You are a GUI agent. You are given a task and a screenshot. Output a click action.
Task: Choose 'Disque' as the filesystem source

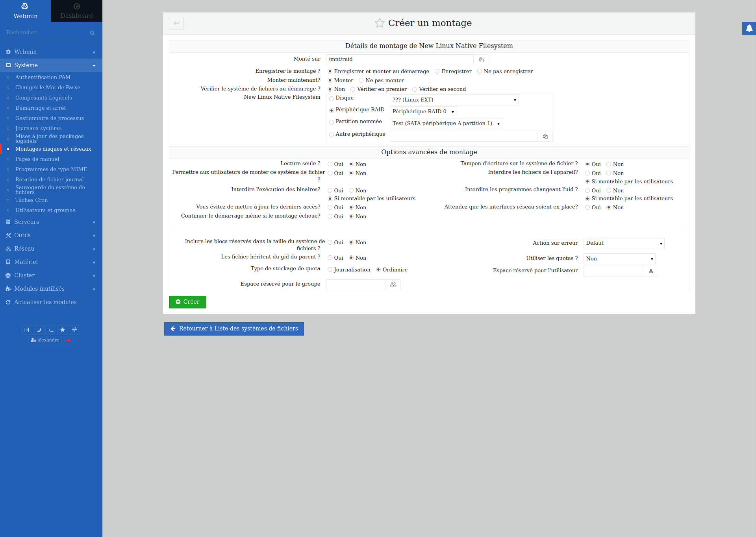tap(332, 99)
